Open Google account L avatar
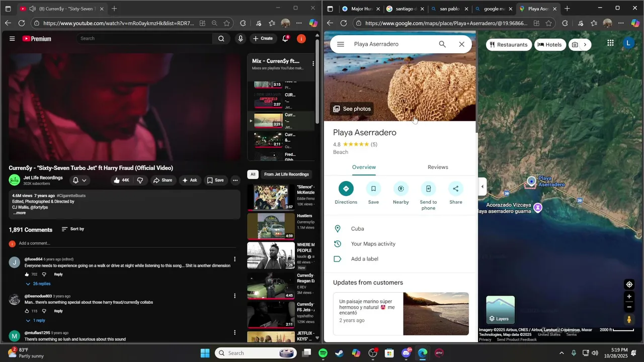The image size is (644, 362). tap(628, 43)
